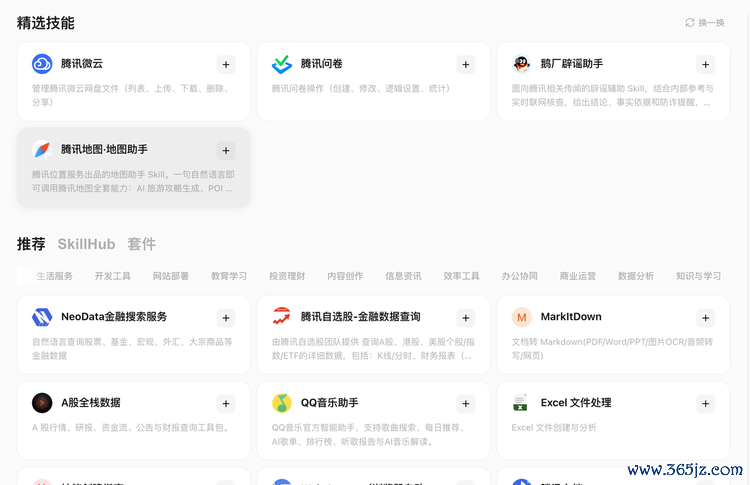The image size is (750, 485).
Task: Select the 数据分析 category
Action: (636, 276)
